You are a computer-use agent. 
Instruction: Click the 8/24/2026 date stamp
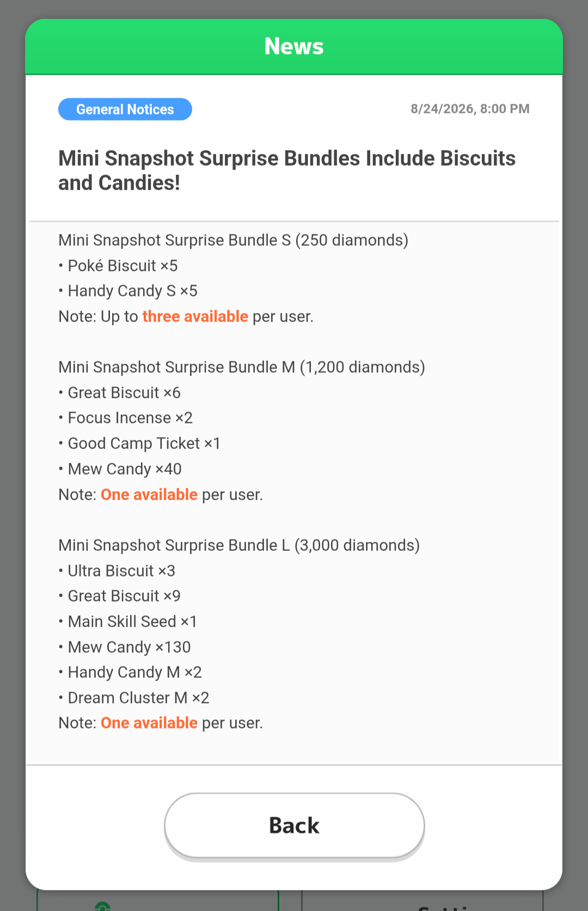coord(470,109)
